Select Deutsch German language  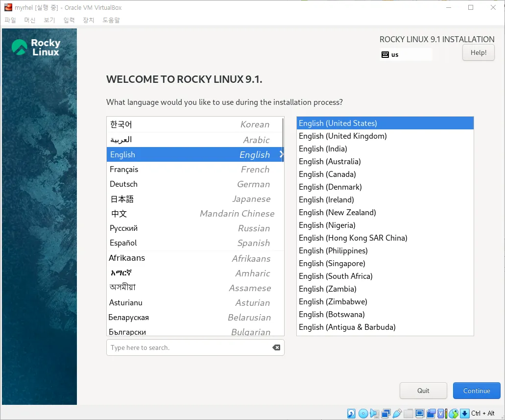click(x=195, y=184)
